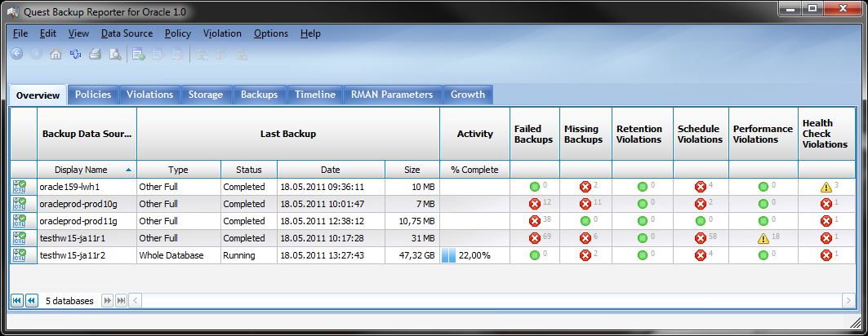Click the "Whole Database" type cell
The image size is (868, 336).
178,255
